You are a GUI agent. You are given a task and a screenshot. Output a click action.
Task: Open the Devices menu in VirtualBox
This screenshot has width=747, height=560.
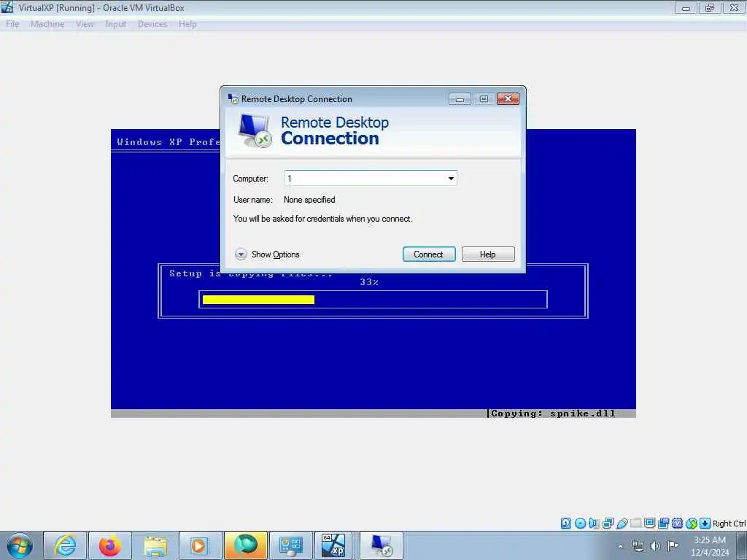click(152, 24)
